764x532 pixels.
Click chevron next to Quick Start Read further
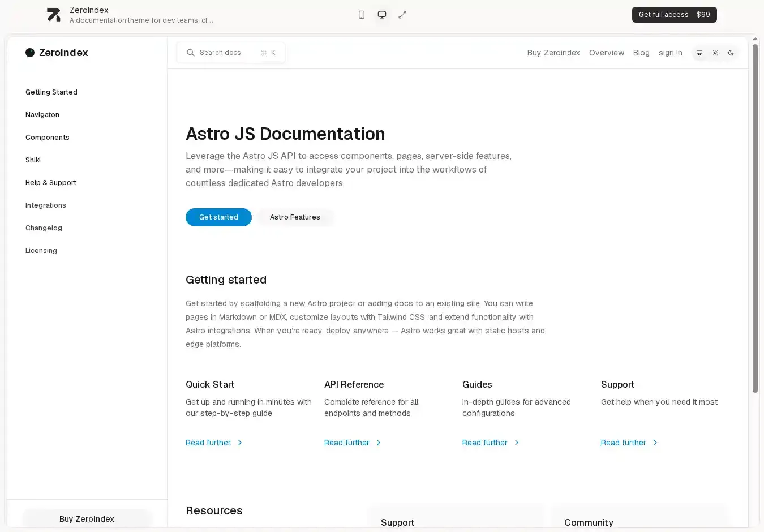[240, 443]
